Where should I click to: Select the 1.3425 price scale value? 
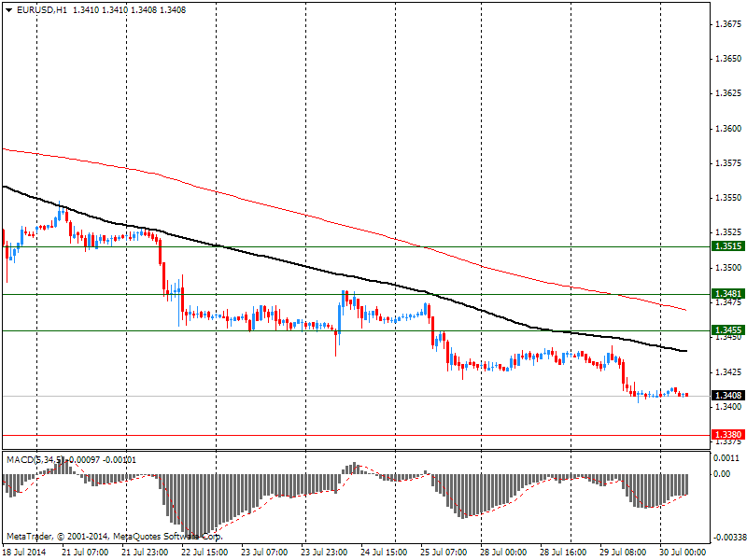click(729, 371)
